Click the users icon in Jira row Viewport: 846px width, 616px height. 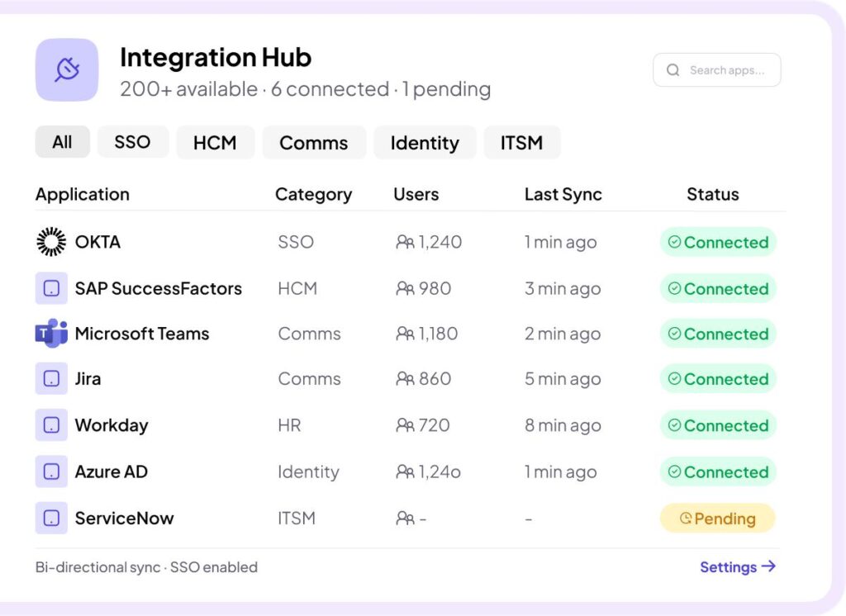pos(405,379)
